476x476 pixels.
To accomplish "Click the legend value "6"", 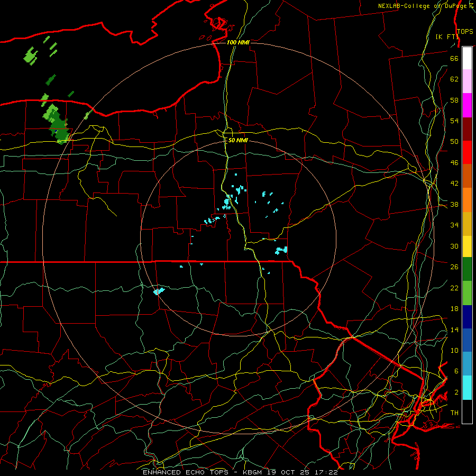I will click(x=456, y=371).
